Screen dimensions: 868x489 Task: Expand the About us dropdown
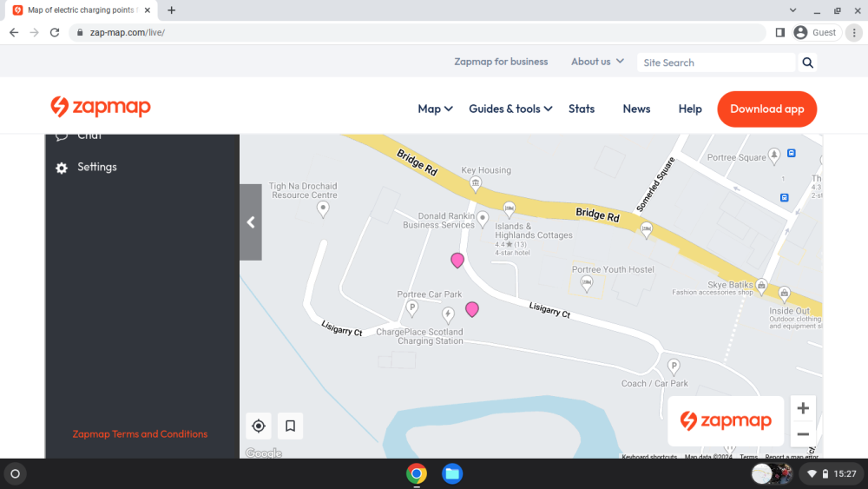[x=597, y=62]
